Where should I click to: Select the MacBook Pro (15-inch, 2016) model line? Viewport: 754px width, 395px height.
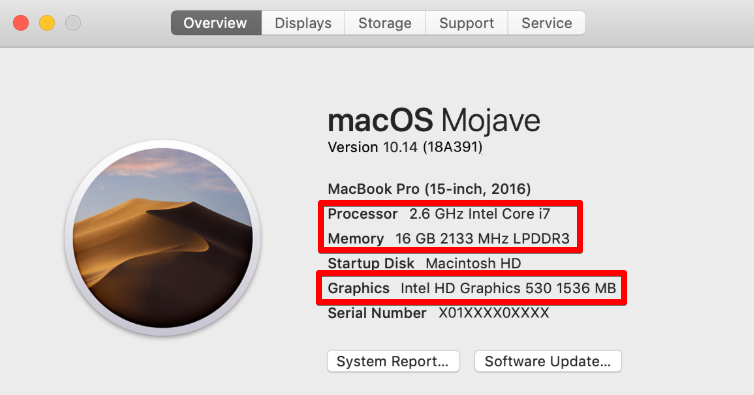(x=429, y=189)
